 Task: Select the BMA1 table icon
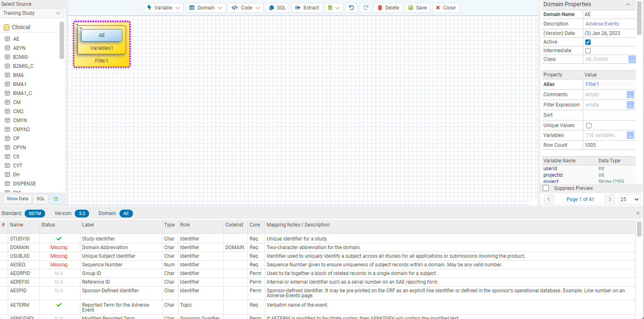[7, 84]
